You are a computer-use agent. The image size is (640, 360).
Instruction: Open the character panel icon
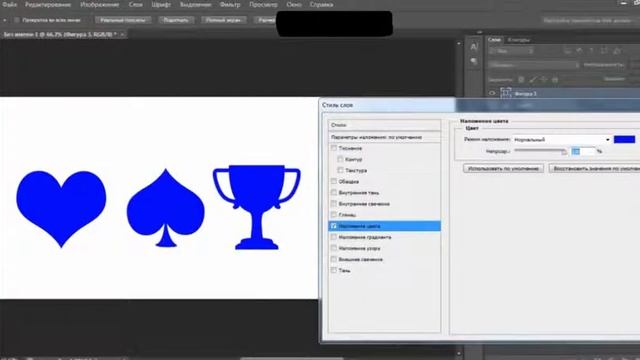[473, 47]
